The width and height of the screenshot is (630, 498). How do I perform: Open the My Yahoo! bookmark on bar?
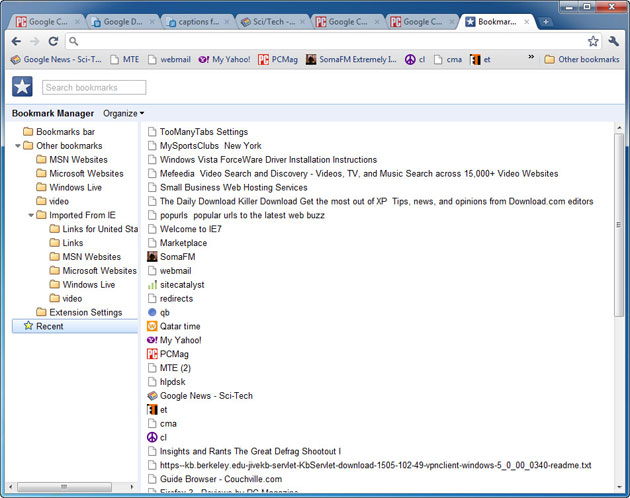[224, 59]
